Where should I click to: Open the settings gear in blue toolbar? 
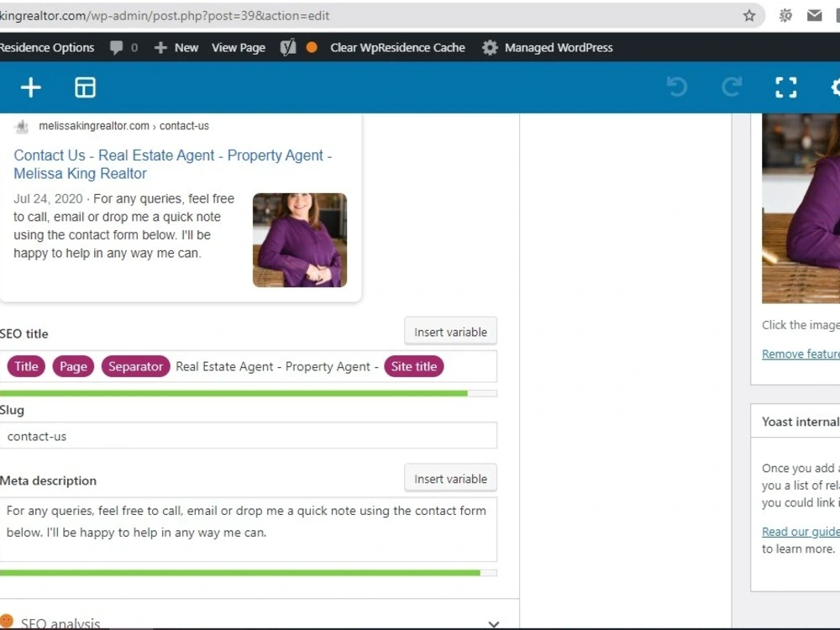pos(836,87)
